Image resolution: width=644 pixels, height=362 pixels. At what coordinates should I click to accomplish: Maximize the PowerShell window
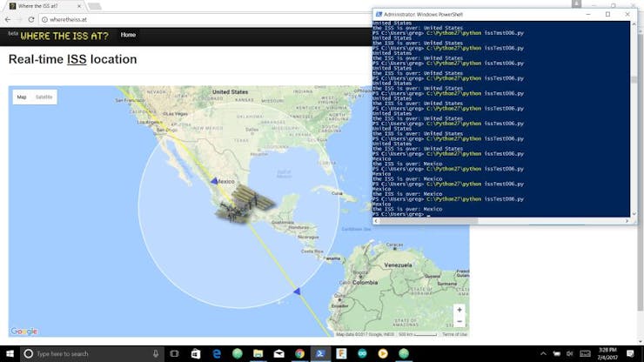[607, 15]
